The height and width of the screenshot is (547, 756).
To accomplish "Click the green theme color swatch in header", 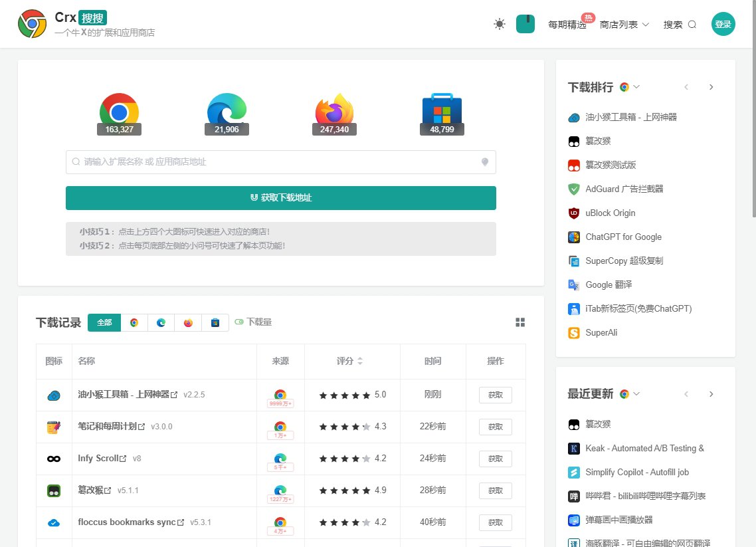I will pos(525,24).
